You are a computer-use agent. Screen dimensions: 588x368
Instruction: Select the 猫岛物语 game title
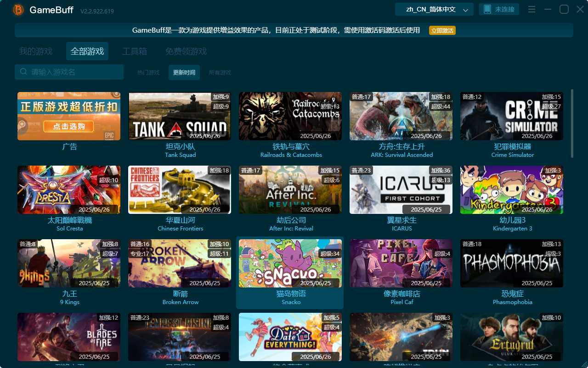[291, 294]
